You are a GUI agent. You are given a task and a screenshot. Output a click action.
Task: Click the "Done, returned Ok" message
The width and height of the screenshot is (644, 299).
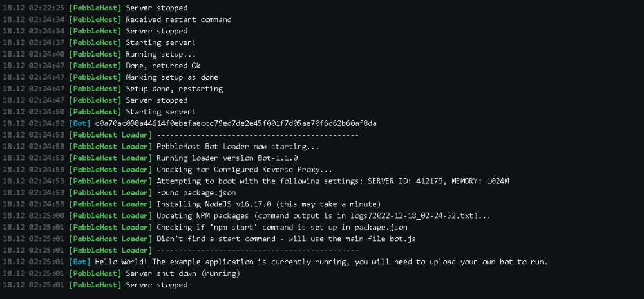(167, 66)
